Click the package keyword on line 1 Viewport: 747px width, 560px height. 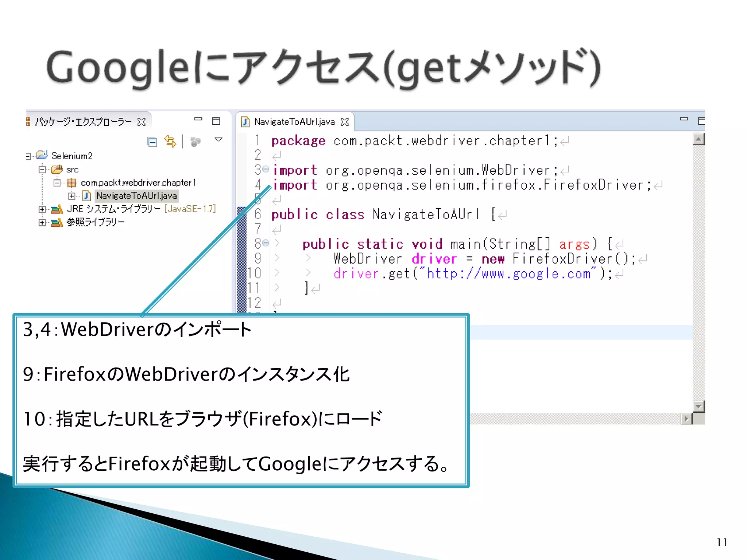click(x=298, y=141)
